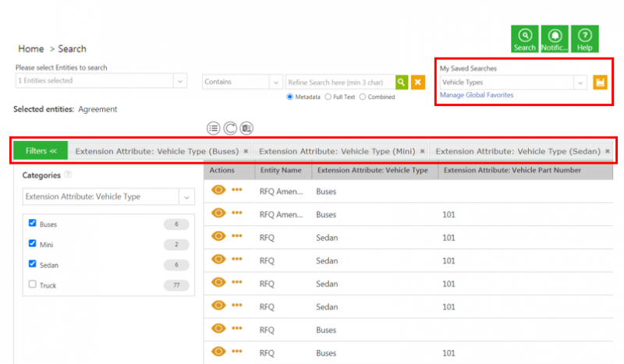Click the orange clear search X button
The height and width of the screenshot is (364, 624).
[418, 82]
